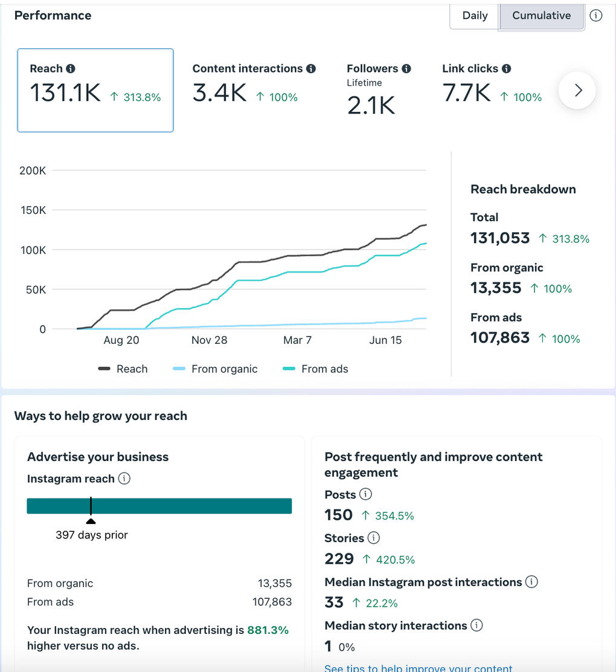
Task: Select the Reach metric card
Action: pos(95,91)
